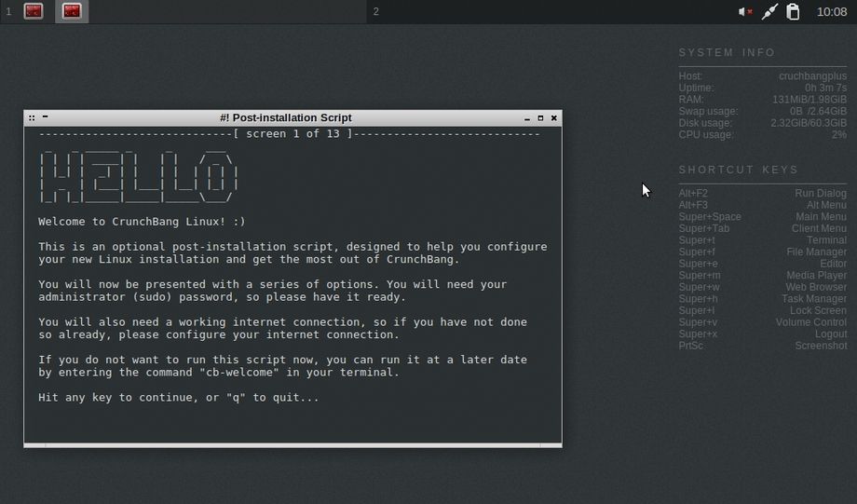Click the "Super+f" File Manager shortcut row
The image size is (857, 504).
click(762, 252)
